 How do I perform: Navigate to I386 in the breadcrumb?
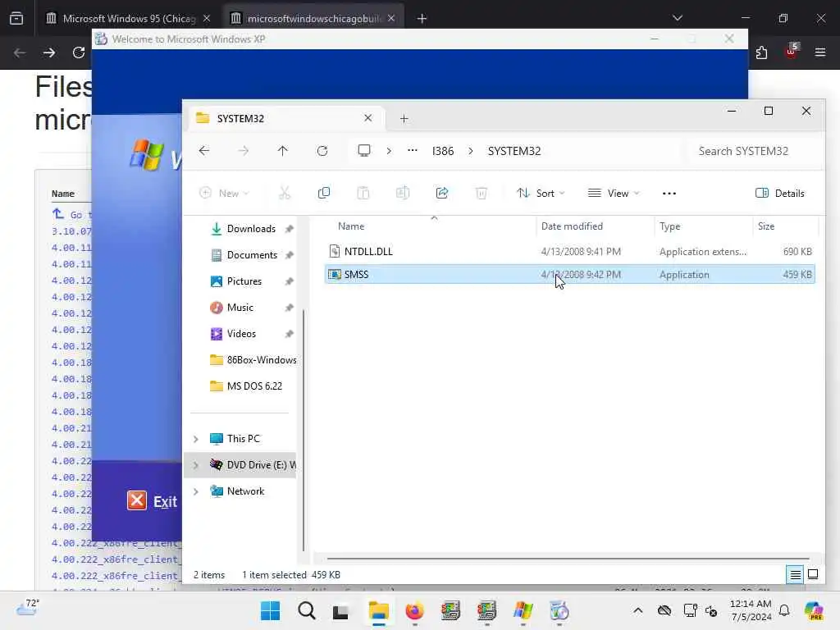443,151
